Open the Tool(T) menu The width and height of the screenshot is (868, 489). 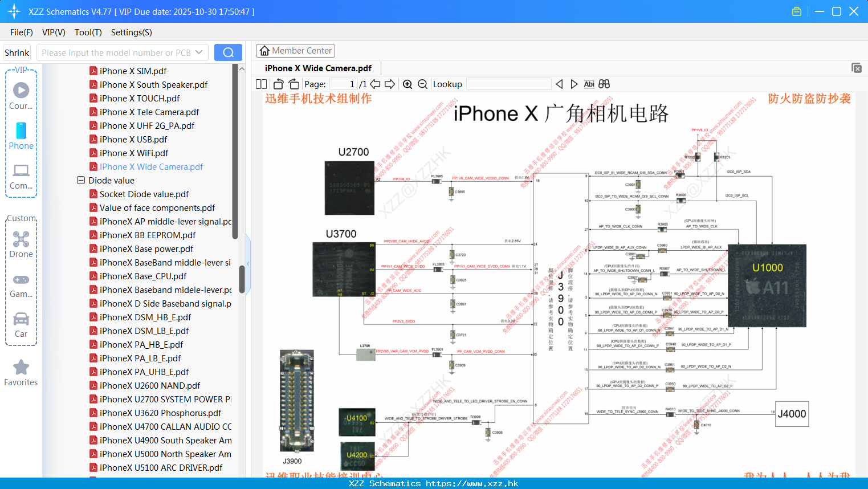[88, 32]
